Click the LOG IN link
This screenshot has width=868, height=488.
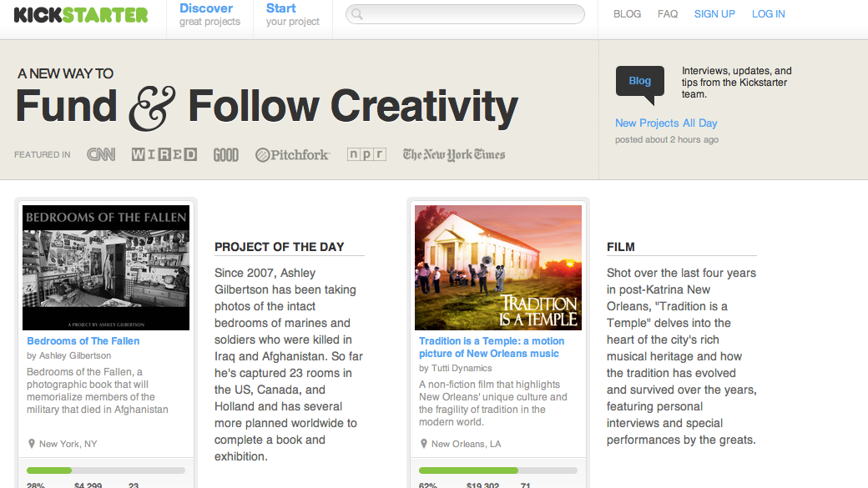769,14
